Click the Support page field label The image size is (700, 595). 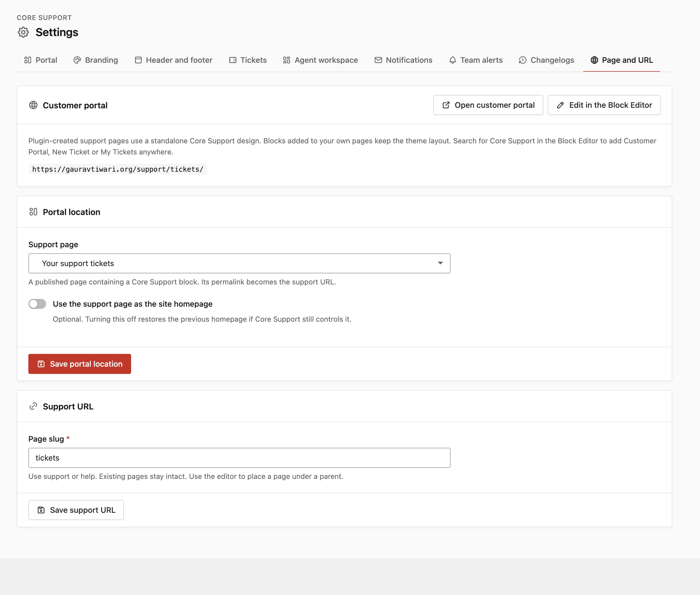[x=53, y=244]
